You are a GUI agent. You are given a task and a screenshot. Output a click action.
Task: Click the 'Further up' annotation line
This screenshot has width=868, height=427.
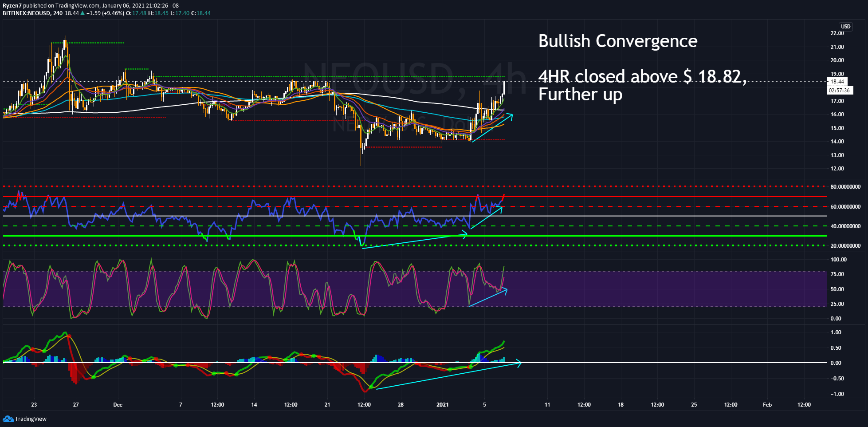(x=580, y=95)
